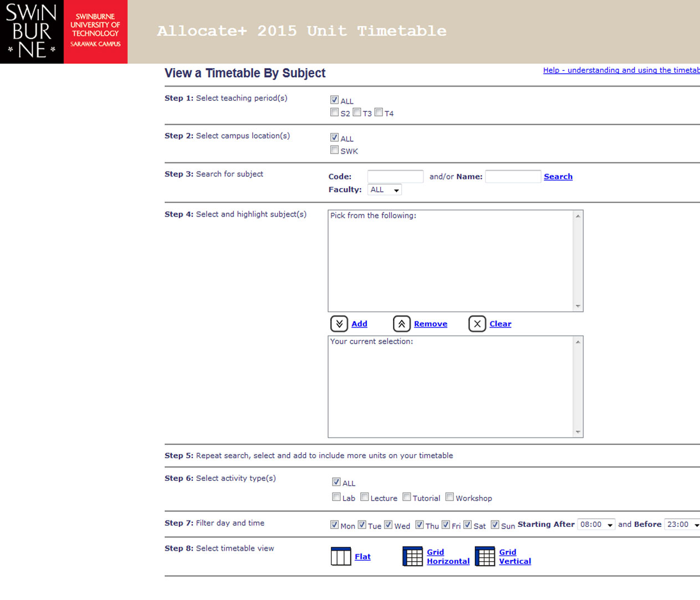
Task: Uncheck the Wed day checkbox
Action: tap(389, 525)
